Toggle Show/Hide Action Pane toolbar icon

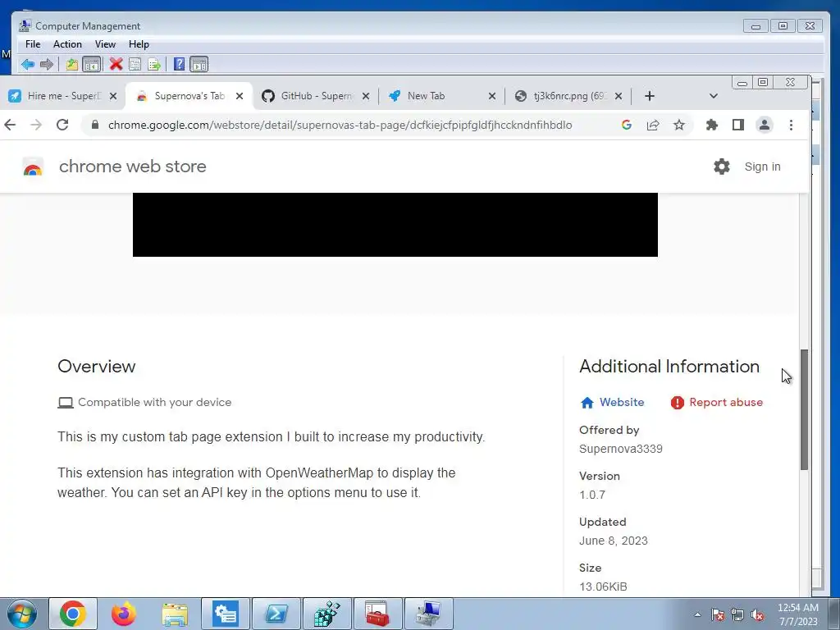point(199,65)
